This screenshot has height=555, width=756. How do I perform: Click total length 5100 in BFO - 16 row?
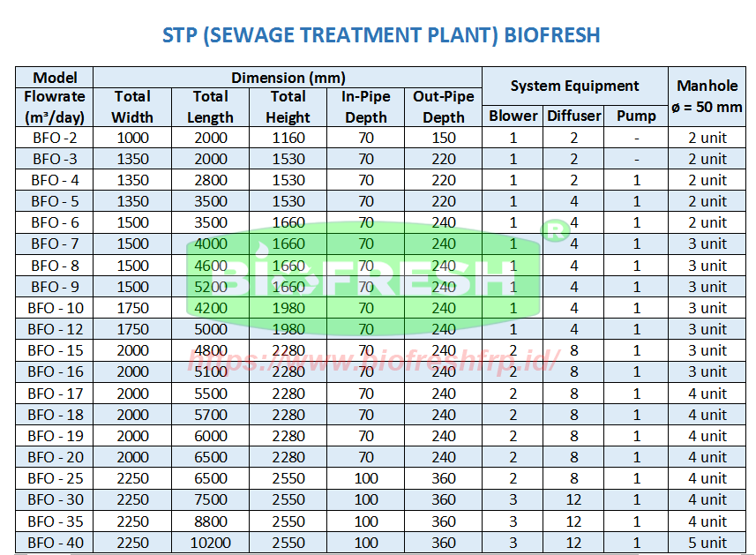[210, 371]
